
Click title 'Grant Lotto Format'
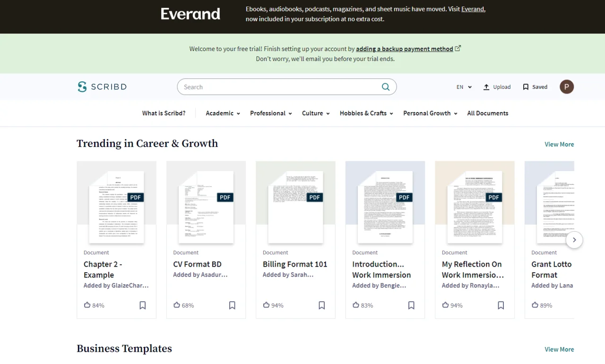coord(552,269)
